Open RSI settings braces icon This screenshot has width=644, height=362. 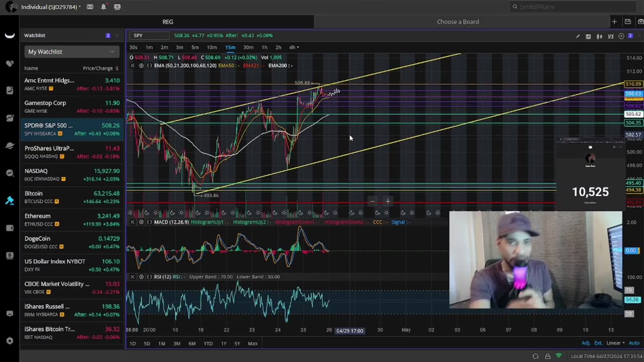click(x=149, y=277)
